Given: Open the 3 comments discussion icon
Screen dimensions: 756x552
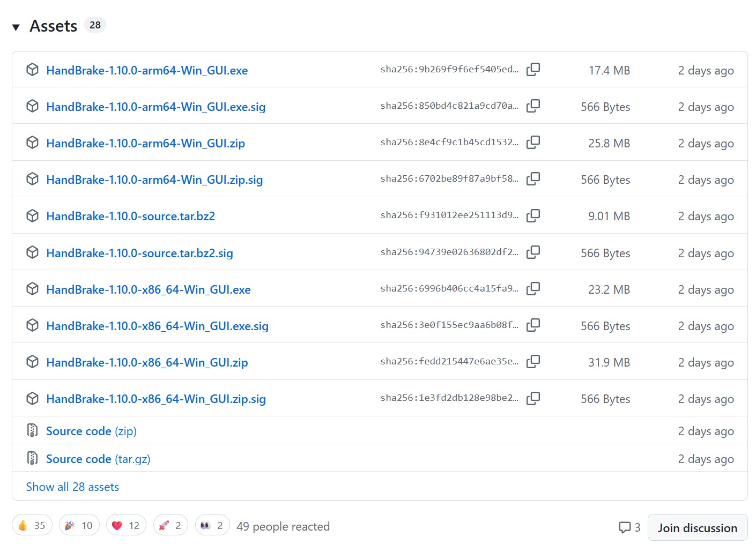Looking at the screenshot, I should [629, 527].
